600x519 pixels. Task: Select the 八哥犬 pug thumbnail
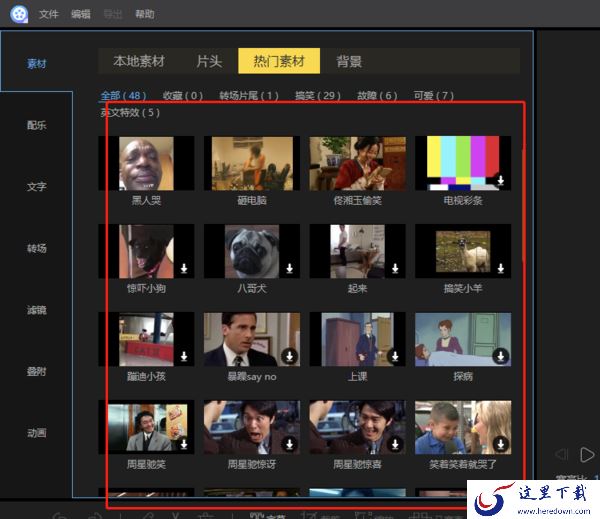click(x=252, y=251)
